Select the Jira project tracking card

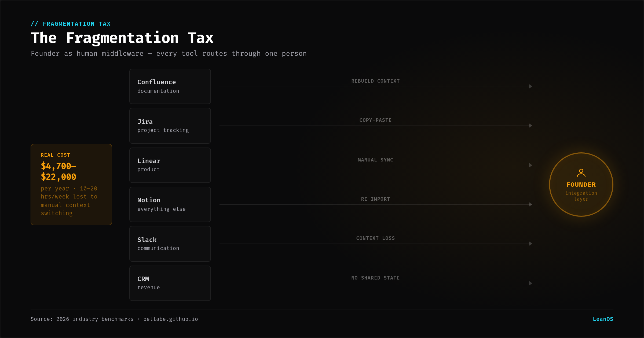tap(170, 126)
